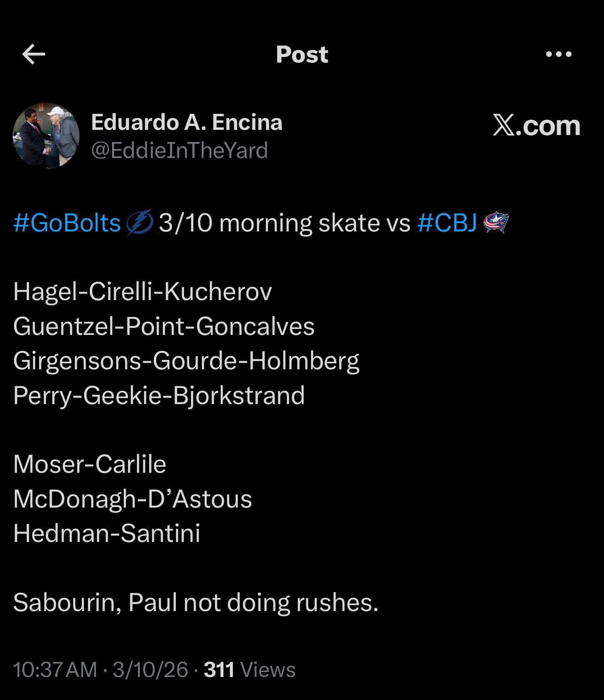Click the Lightning bolt emoji after #GoBolts
This screenshot has width=604, height=700.
pyautogui.click(x=140, y=223)
